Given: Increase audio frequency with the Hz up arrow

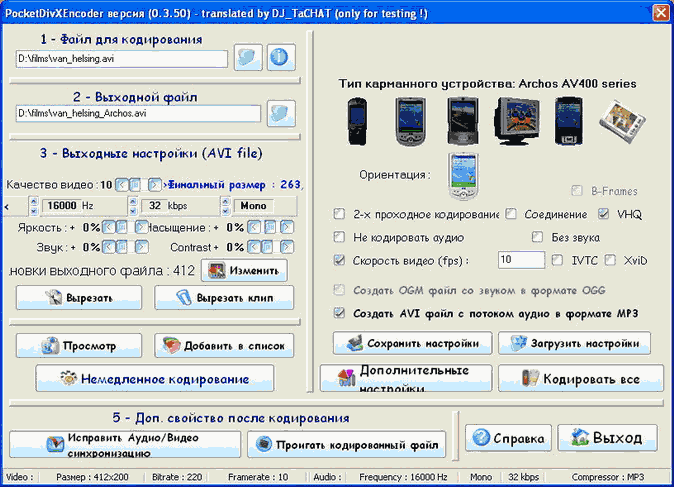Looking at the screenshot, I should point(34,201).
